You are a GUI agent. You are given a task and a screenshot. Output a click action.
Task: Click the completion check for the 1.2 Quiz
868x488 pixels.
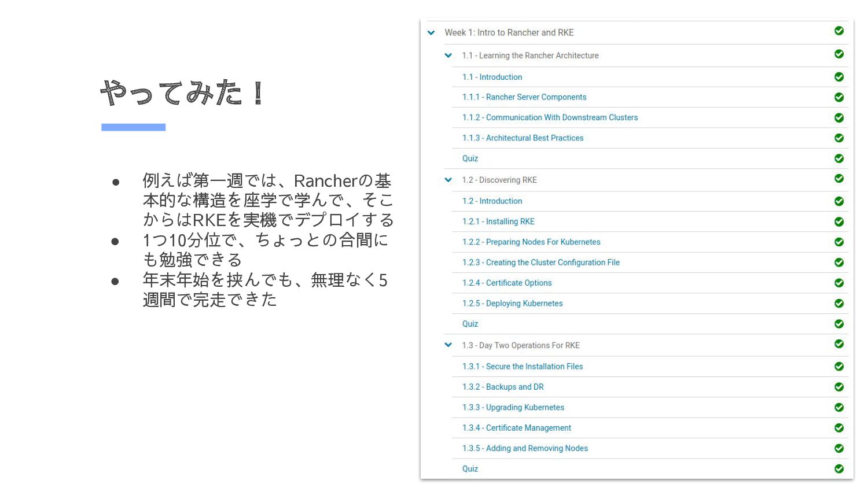click(x=839, y=324)
